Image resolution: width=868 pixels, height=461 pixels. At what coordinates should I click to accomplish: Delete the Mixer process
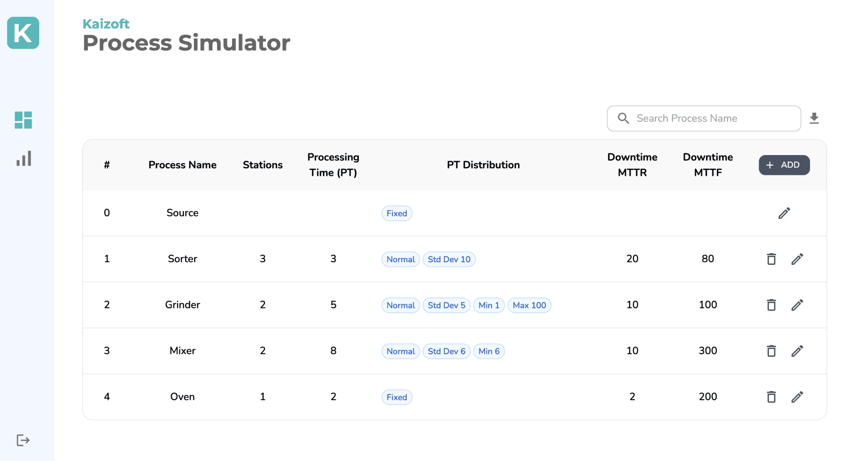[x=771, y=351]
